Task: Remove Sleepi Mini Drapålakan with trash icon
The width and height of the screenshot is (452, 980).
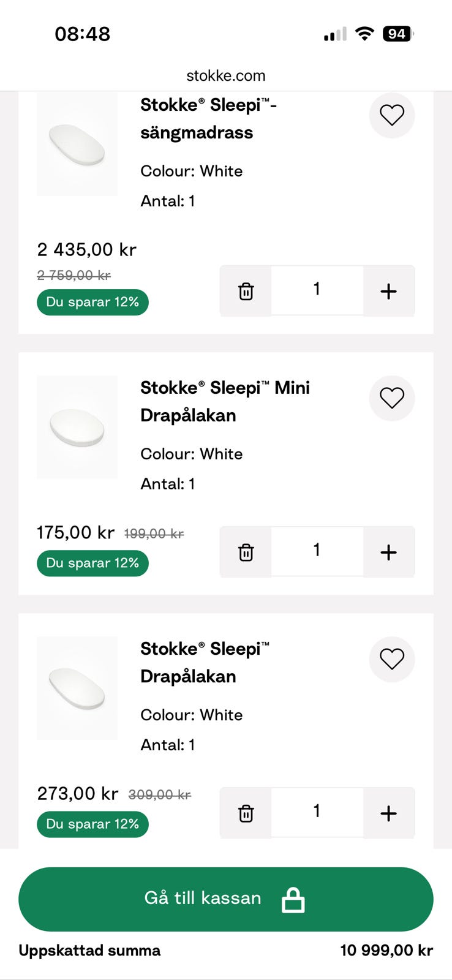Action: point(246,552)
